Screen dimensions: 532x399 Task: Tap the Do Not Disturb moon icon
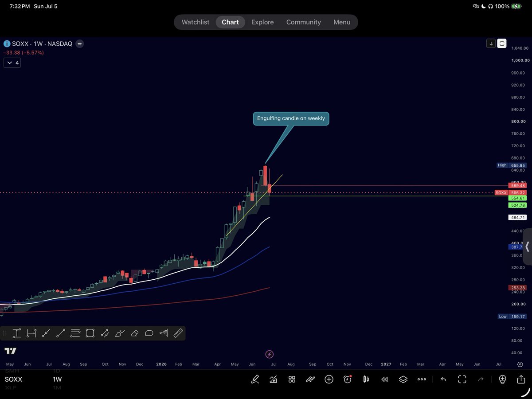(x=483, y=6)
